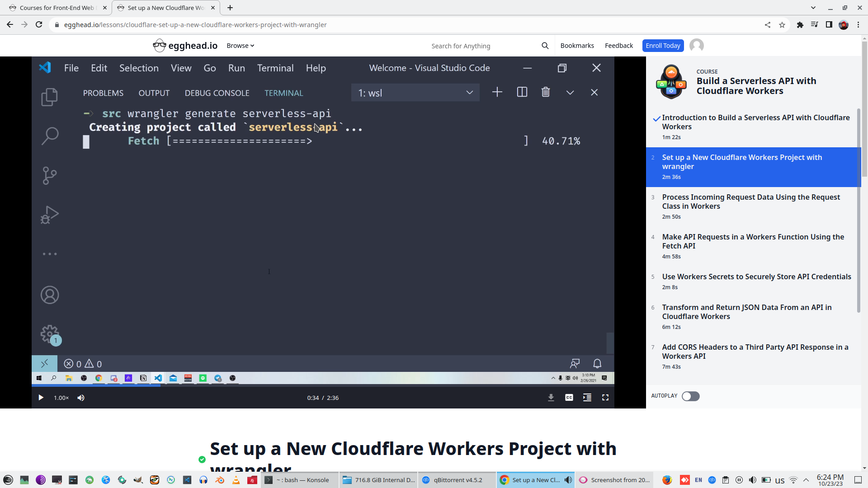Open the user profile avatar
The width and height of the screenshot is (868, 488).
click(x=696, y=46)
